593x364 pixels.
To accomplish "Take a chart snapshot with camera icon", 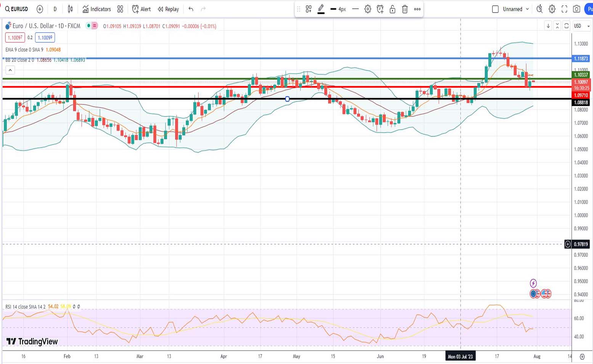I will (577, 9).
